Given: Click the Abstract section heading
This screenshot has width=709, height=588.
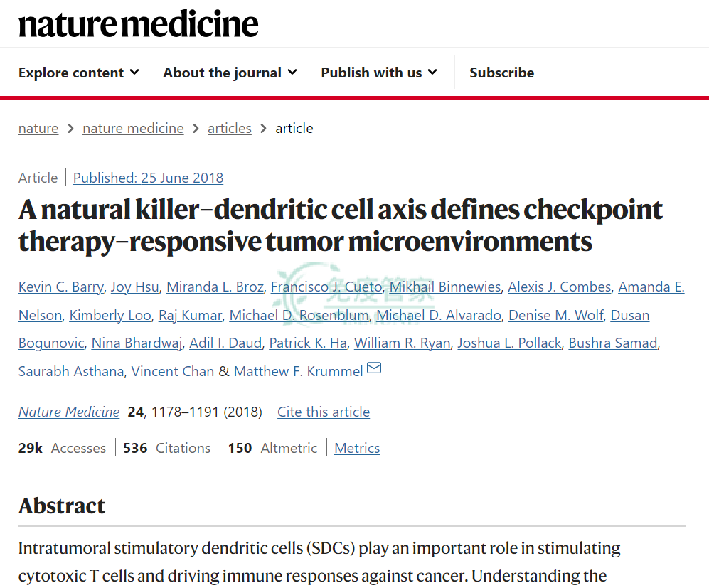Looking at the screenshot, I should point(62,506).
